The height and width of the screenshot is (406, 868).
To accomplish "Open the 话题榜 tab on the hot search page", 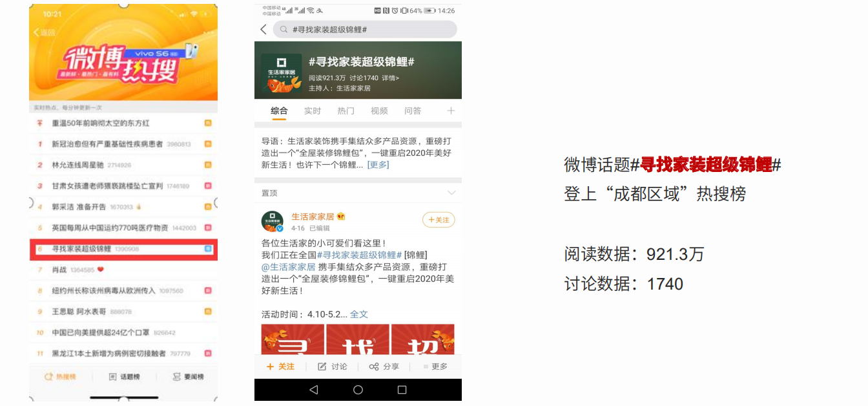I will click(x=124, y=377).
